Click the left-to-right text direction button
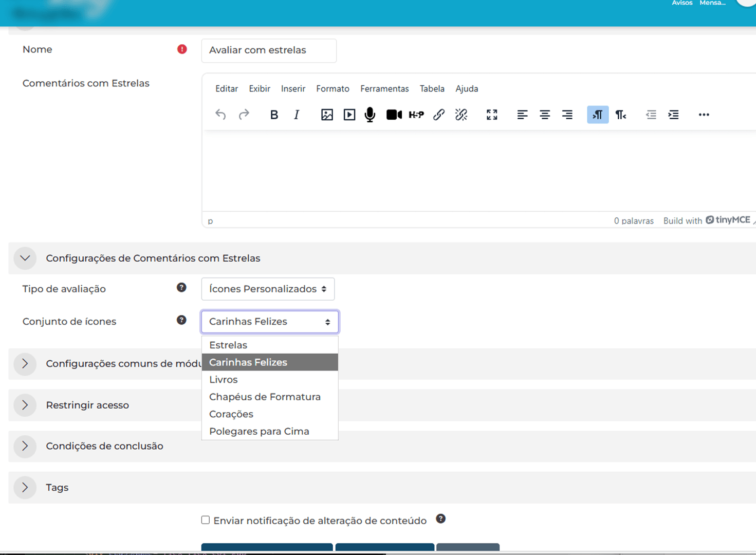The height and width of the screenshot is (555, 756). coord(598,115)
